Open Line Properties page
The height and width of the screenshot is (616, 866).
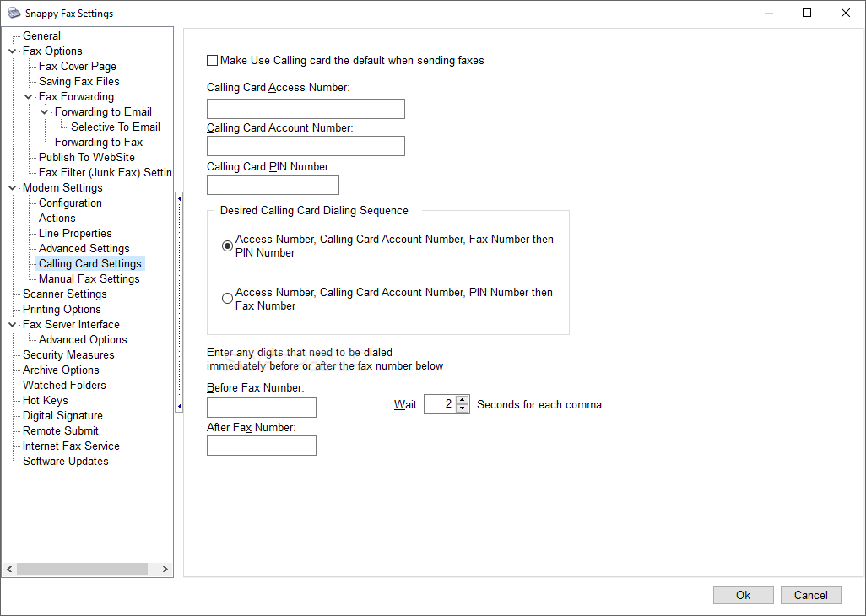pos(75,233)
